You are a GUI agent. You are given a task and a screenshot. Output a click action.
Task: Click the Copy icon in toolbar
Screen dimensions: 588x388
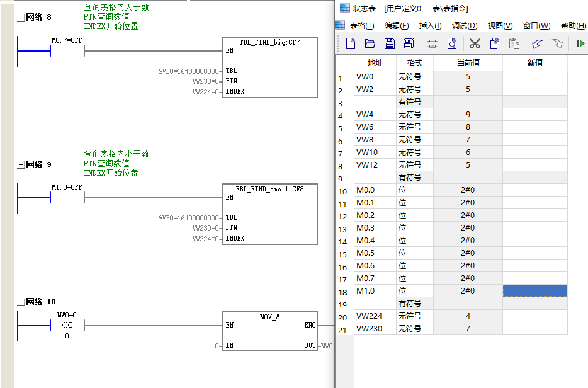[x=495, y=43]
